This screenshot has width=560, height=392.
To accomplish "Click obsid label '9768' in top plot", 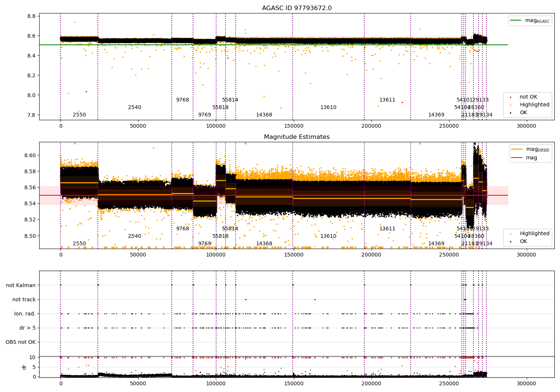I will coord(183,100).
